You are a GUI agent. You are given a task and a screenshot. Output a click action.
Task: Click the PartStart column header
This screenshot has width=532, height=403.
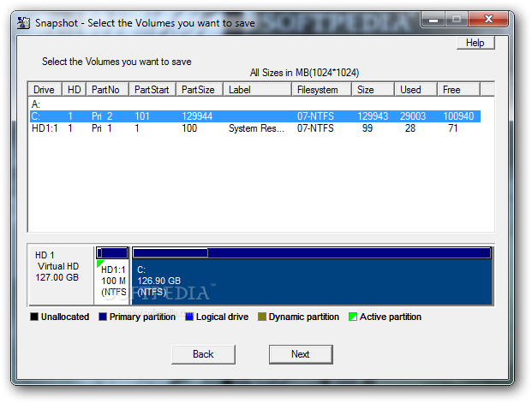point(152,90)
